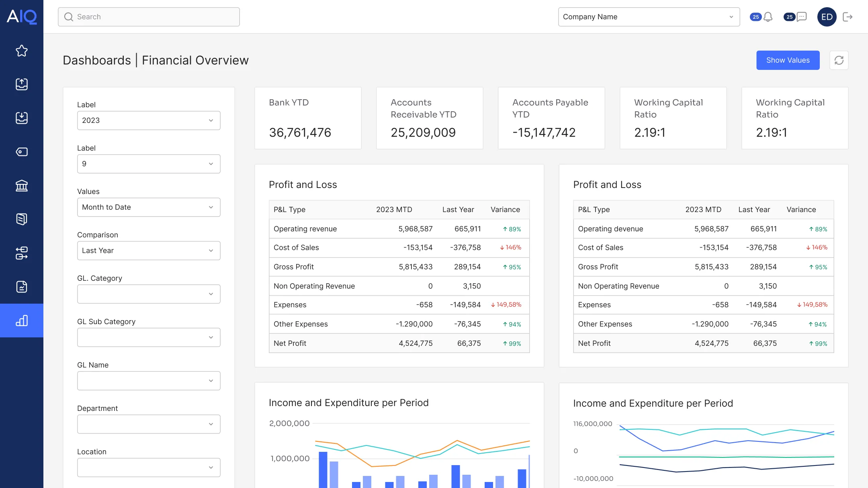Click the Show Values button

788,60
